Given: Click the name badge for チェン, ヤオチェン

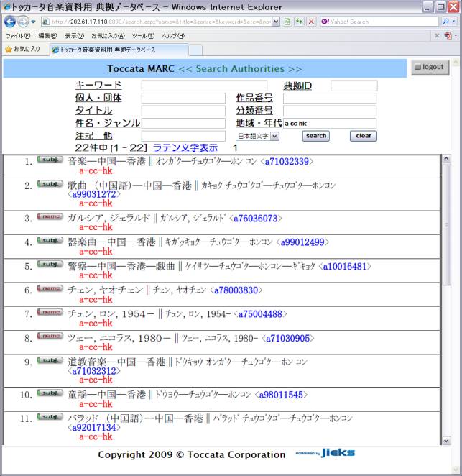Looking at the screenshot, I should tap(50, 288).
